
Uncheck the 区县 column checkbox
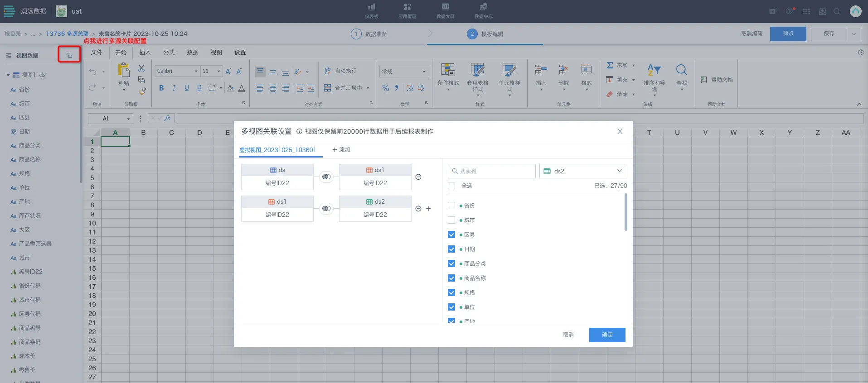pos(451,235)
